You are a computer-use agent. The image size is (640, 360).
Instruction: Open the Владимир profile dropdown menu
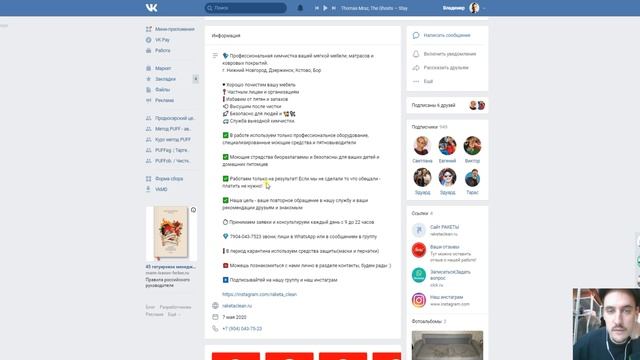coord(464,8)
